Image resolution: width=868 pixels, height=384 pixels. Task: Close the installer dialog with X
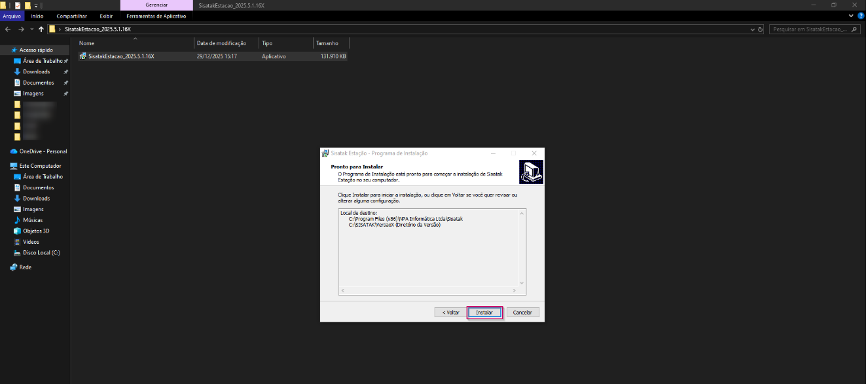(534, 153)
